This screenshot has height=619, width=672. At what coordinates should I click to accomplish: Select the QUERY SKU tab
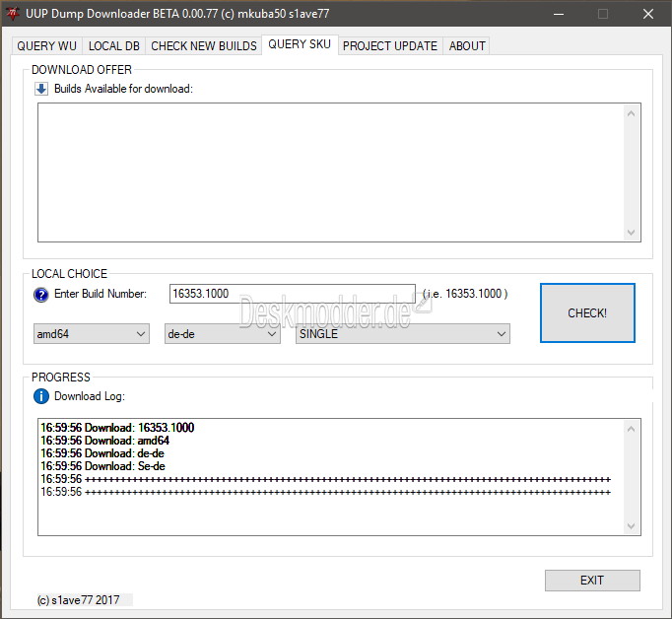[x=300, y=44]
